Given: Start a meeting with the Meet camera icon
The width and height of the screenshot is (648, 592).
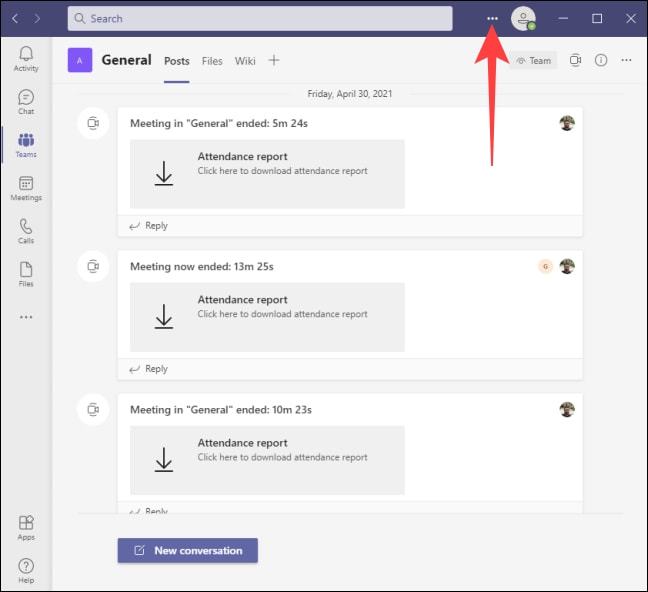Looking at the screenshot, I should [575, 60].
